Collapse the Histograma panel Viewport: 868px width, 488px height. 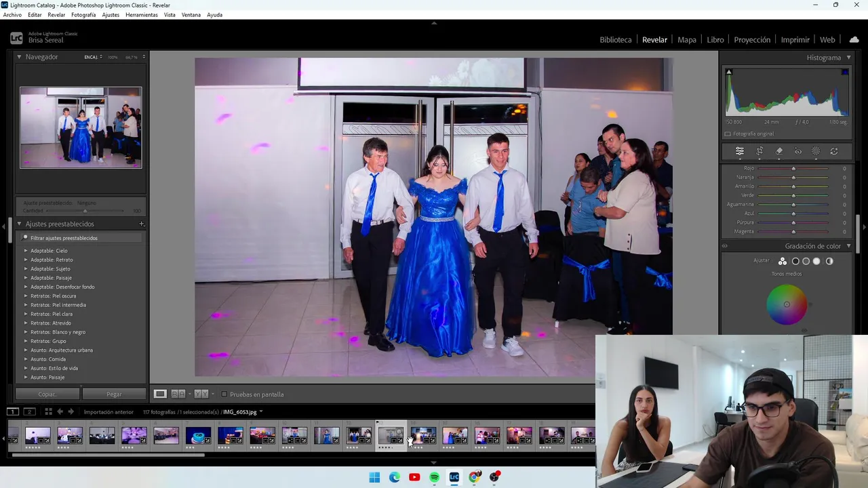click(848, 58)
